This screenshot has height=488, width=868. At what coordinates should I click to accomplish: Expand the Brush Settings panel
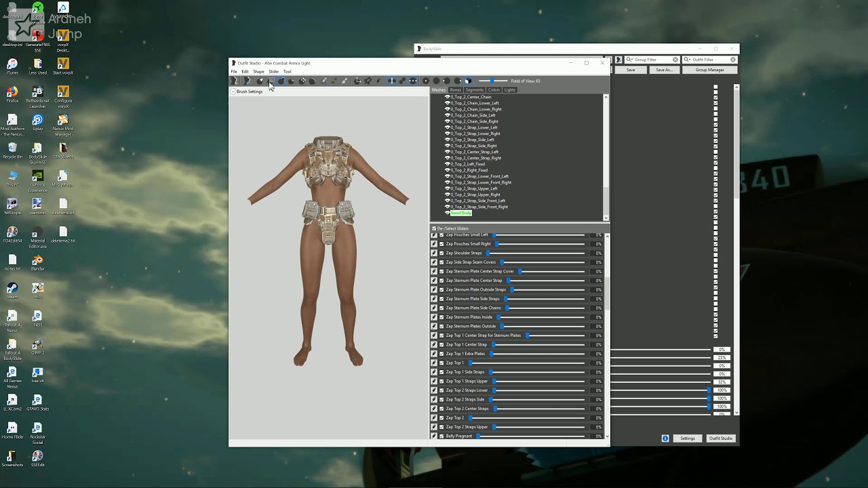coord(233,91)
